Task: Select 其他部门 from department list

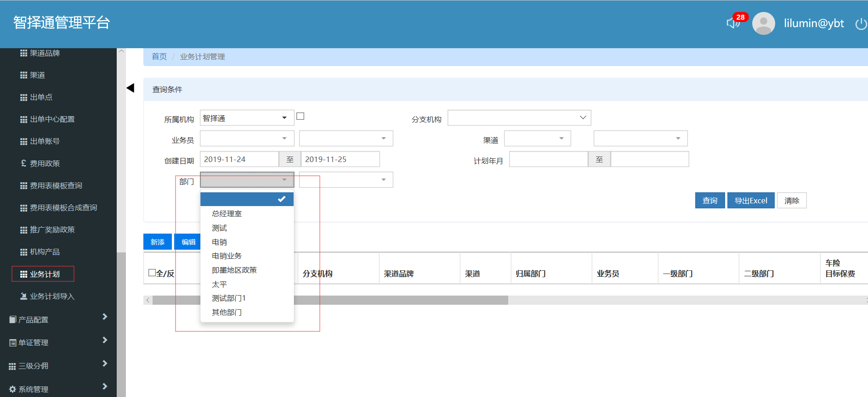Action: 247,313
